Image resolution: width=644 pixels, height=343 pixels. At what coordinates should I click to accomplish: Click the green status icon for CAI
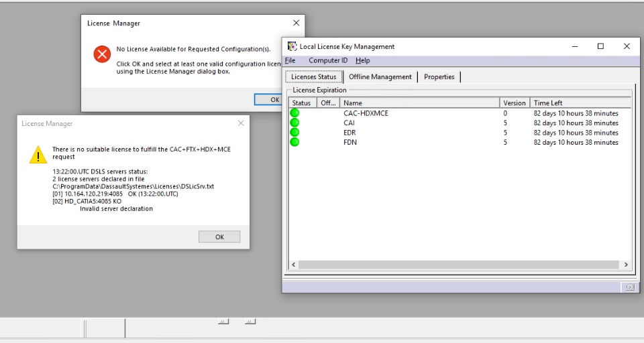tap(294, 123)
